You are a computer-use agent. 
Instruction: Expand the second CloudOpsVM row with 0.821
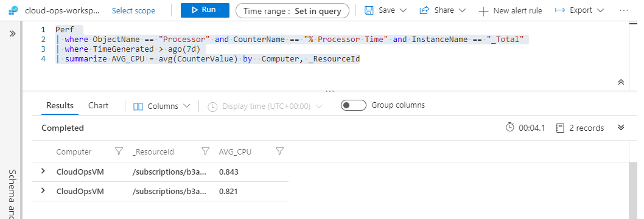43,191
